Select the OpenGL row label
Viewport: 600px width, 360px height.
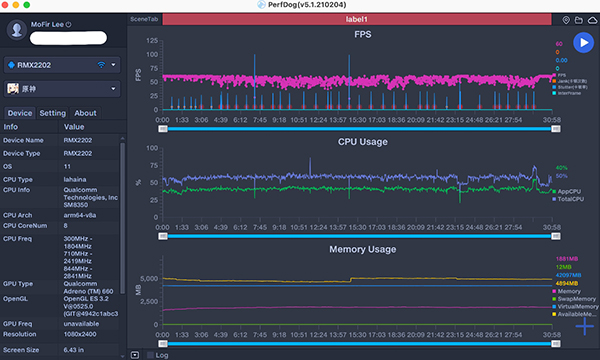15,299
